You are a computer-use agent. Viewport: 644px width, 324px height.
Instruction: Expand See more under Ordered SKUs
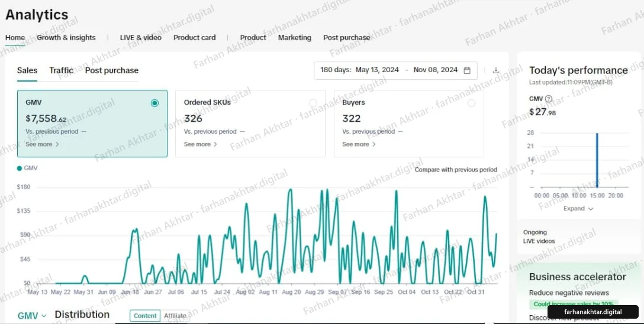201,144
